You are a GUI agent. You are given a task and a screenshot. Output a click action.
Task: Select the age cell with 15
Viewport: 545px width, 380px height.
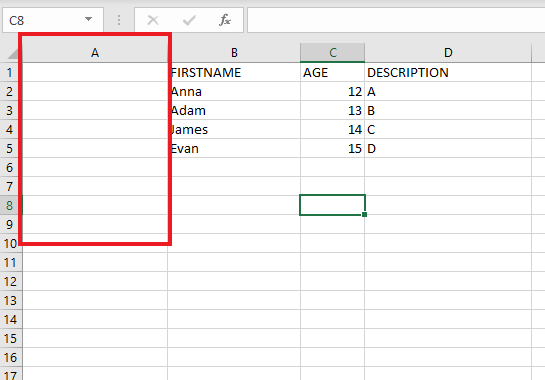pos(333,148)
